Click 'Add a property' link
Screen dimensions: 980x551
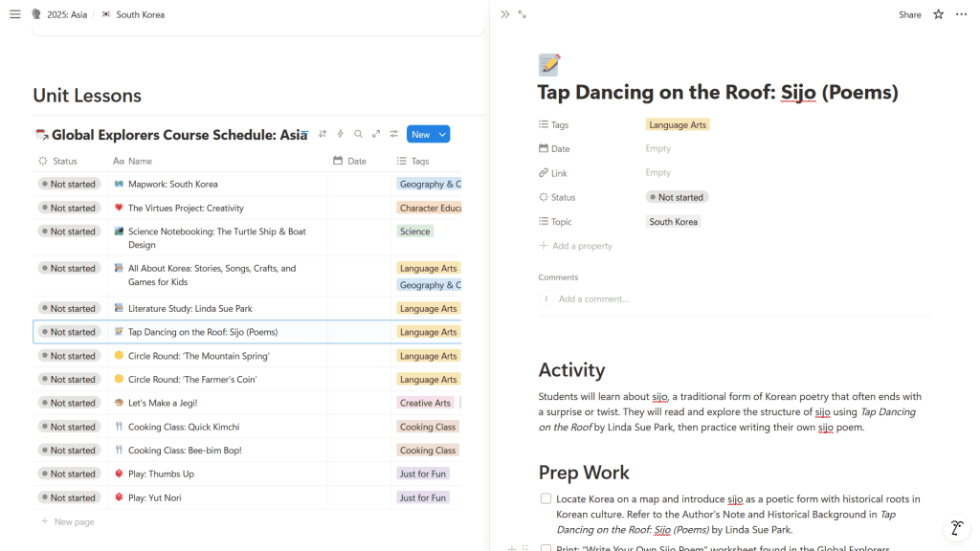(x=581, y=246)
